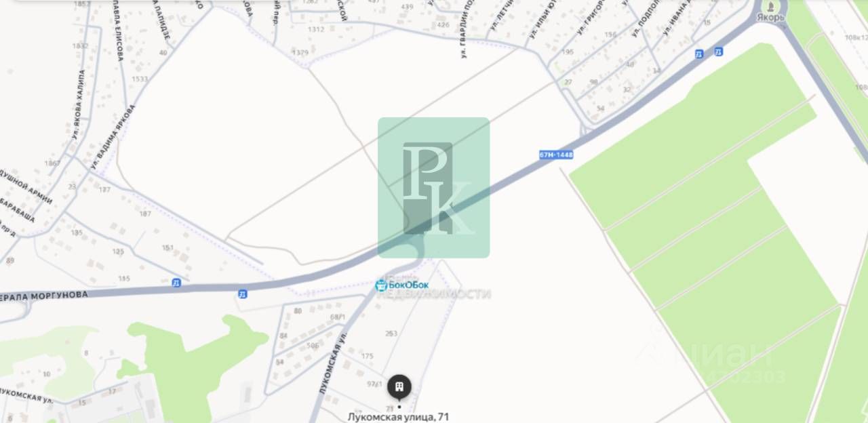Click house number 1533 on map
The height and width of the screenshot is (423, 868).
pos(140,79)
